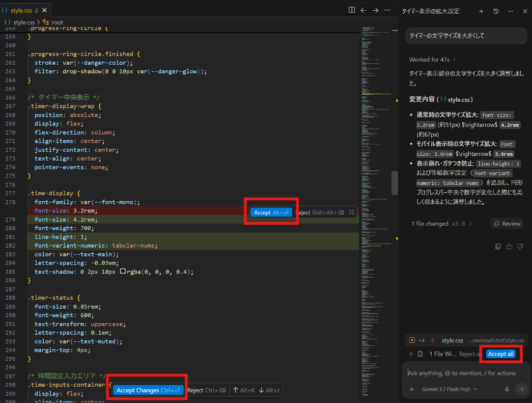Click the Review button
Viewport: 532px width, 403px height.
(507, 224)
